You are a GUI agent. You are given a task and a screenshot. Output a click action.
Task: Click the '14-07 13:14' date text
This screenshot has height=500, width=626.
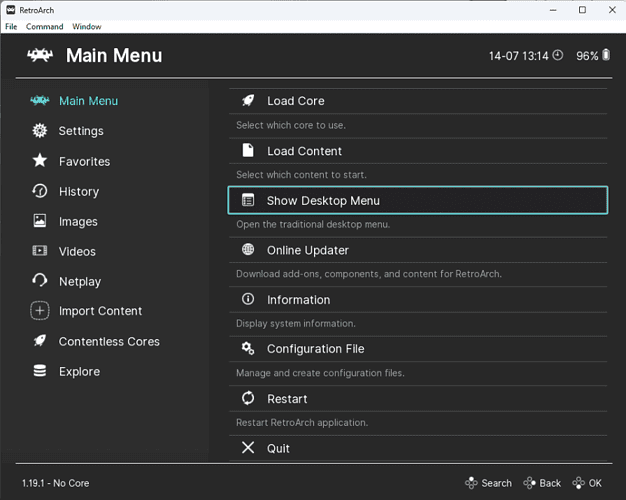(x=519, y=56)
